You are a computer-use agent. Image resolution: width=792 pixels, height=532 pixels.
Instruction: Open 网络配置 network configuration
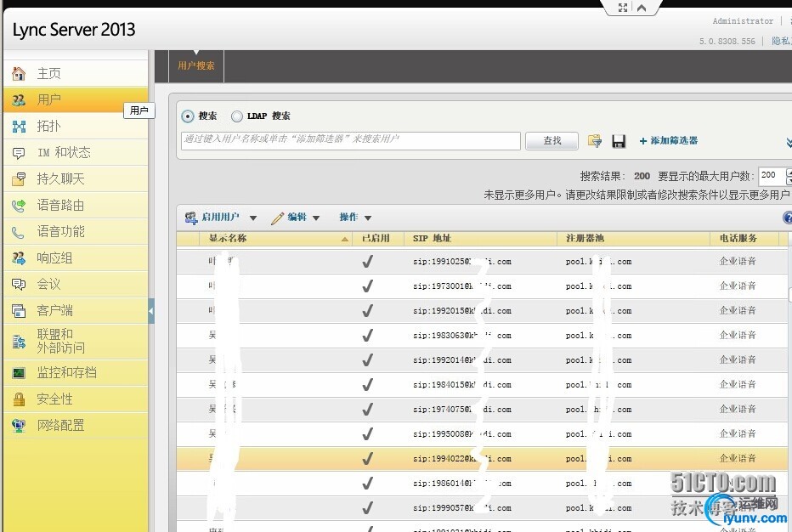point(76,426)
